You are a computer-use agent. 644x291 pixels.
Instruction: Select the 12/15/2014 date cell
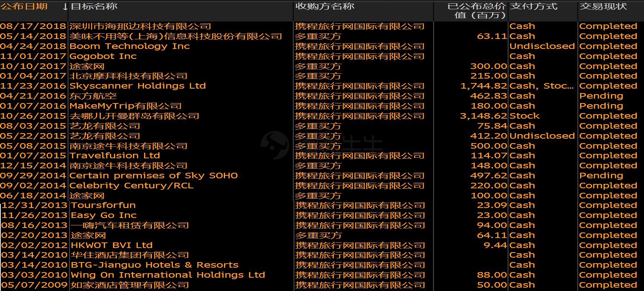coord(33,166)
